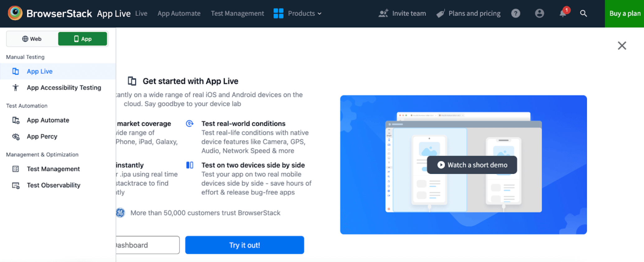644x262 pixels.
Task: Click the Get started with App Live icon
Action: pyautogui.click(x=132, y=81)
